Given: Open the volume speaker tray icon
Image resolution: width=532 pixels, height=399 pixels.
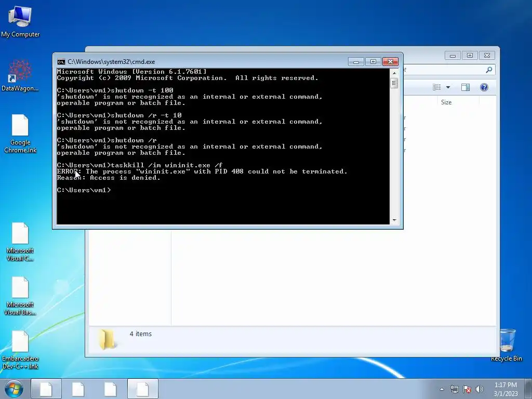Looking at the screenshot, I should [480, 389].
